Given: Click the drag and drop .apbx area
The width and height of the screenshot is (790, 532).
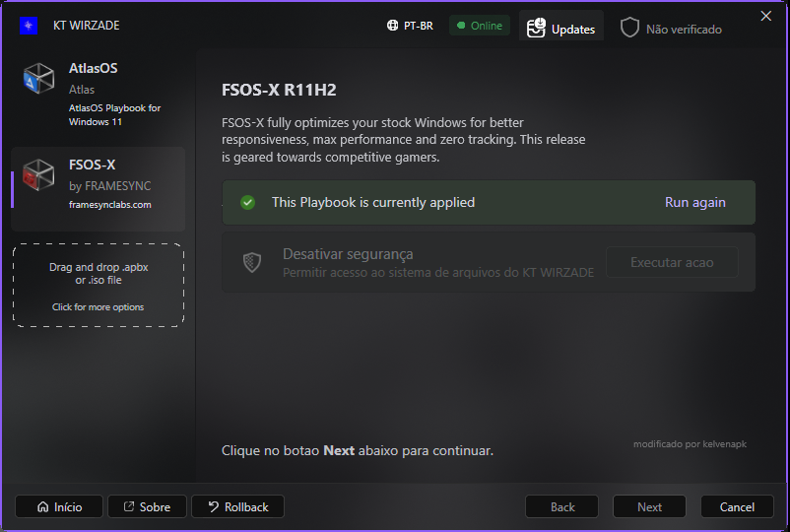Looking at the screenshot, I should point(99,285).
